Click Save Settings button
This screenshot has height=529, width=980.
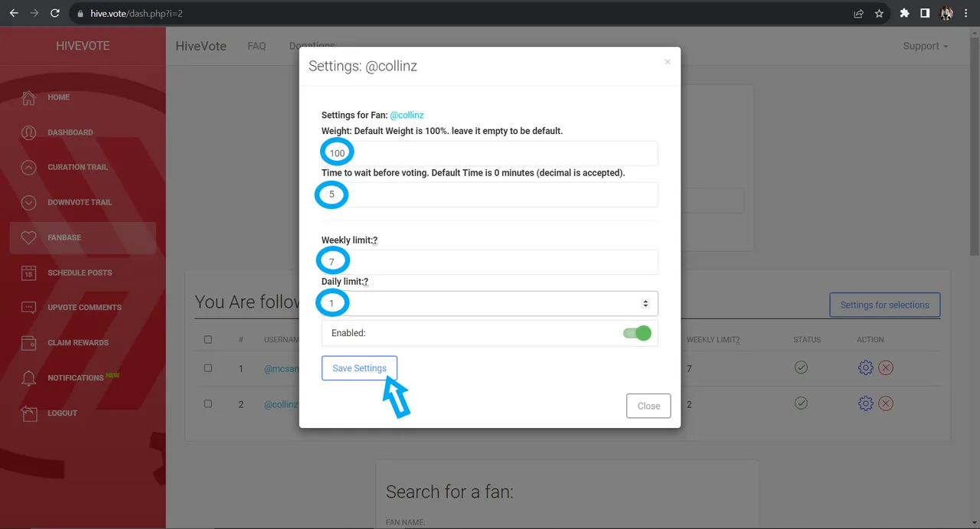coord(359,368)
